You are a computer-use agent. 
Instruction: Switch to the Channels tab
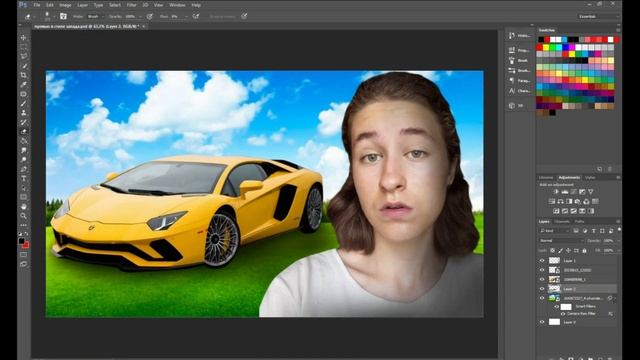coord(562,222)
